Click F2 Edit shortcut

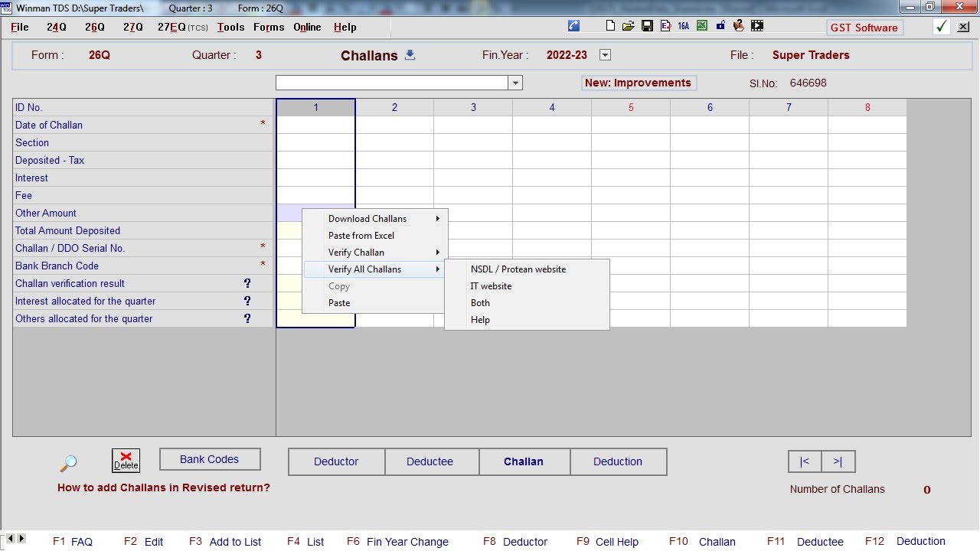pyautogui.click(x=144, y=541)
